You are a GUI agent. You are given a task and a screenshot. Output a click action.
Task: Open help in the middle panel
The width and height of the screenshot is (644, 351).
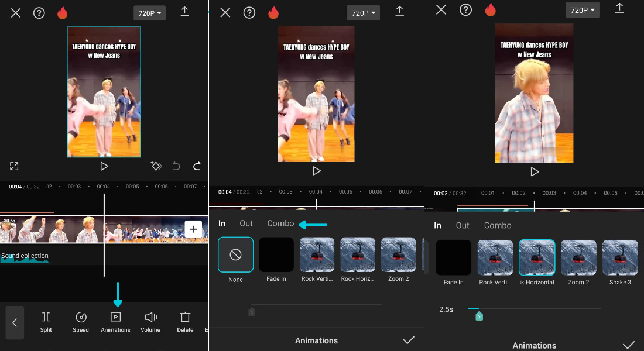249,13
